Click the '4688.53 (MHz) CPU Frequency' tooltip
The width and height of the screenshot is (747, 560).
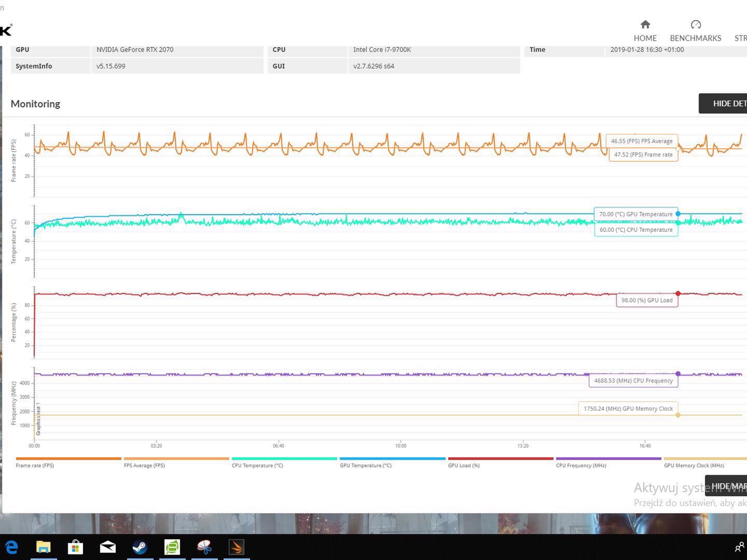633,381
